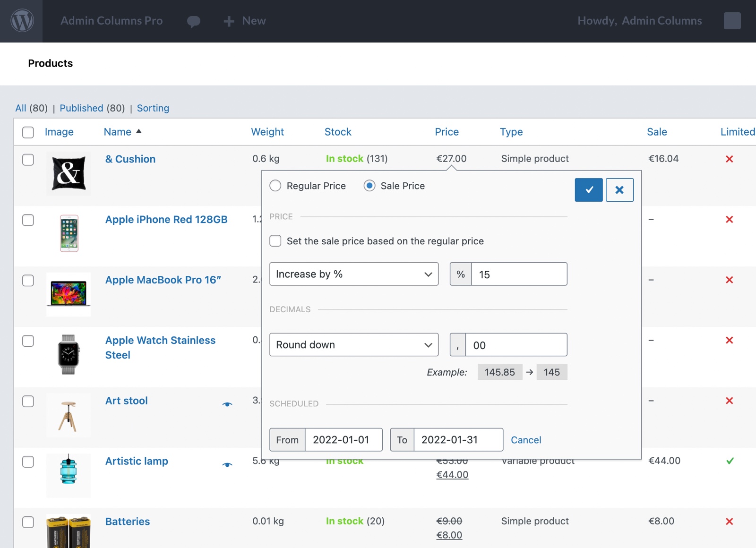The height and width of the screenshot is (548, 756).
Task: Click red X in & Cushion Limited column
Action: [729, 159]
